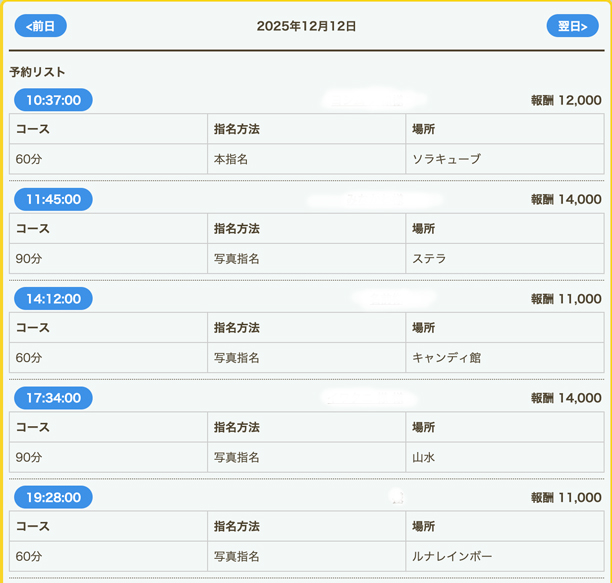Open the 14:12:00 reservation time badge
The height and width of the screenshot is (583, 612).
pyautogui.click(x=53, y=298)
